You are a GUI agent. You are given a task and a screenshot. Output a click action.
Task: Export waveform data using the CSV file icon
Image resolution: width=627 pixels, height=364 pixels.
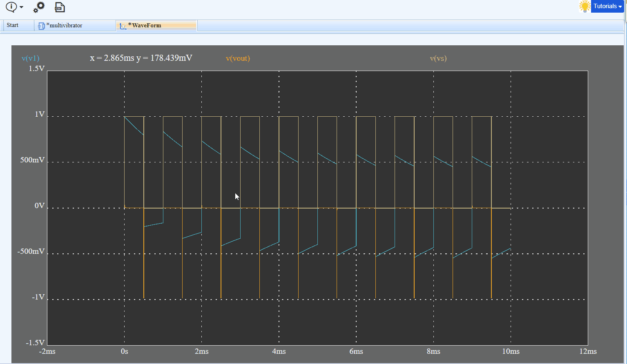click(60, 7)
